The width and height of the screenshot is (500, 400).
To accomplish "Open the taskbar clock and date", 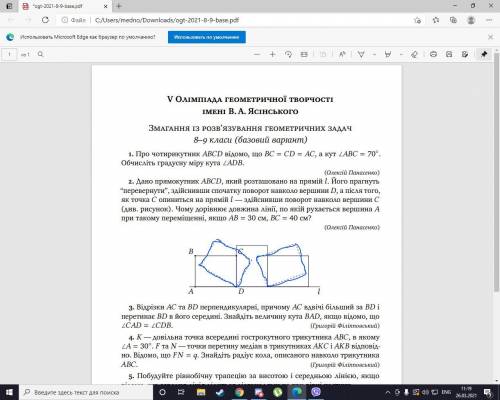I will click(467, 392).
